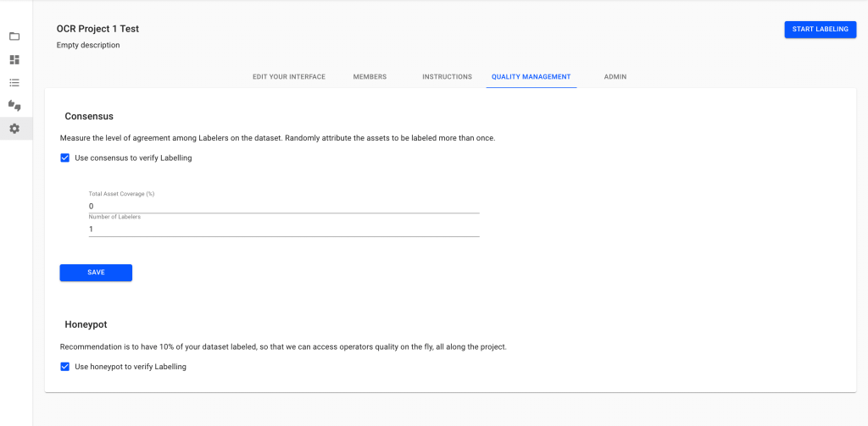Open the projects folder icon in sidebar
The height and width of the screenshot is (426, 868).
(14, 36)
